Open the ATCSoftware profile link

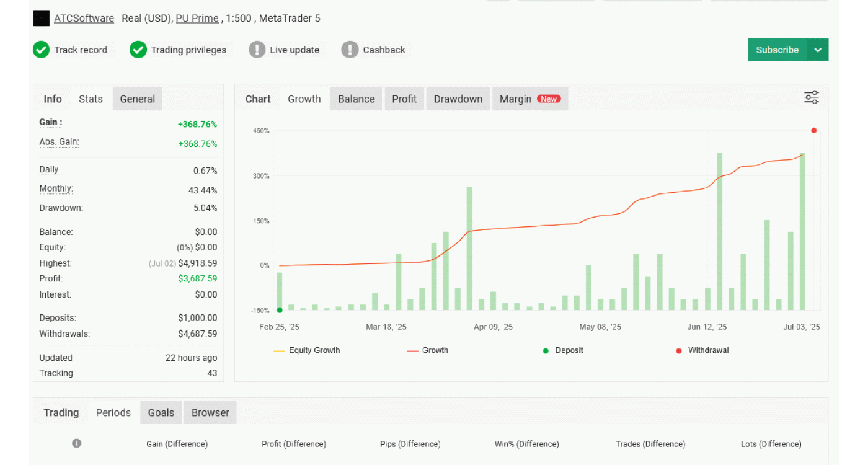(x=84, y=19)
